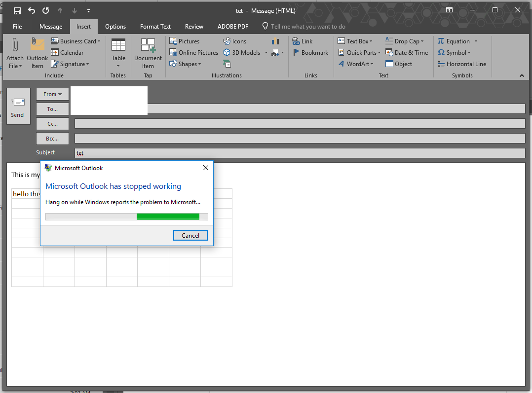The width and height of the screenshot is (532, 393).
Task: Add a Bookmark from the Links group
Action: (x=310, y=53)
